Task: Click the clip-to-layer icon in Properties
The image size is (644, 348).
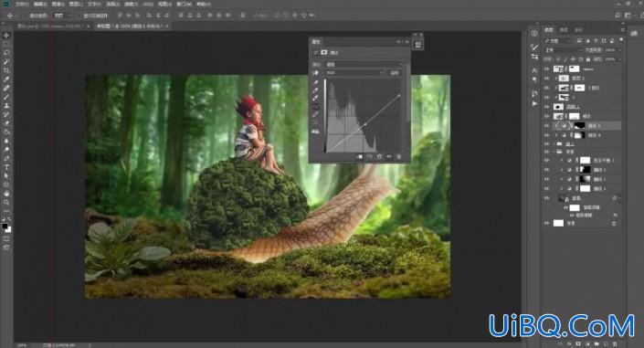Action: [x=359, y=156]
